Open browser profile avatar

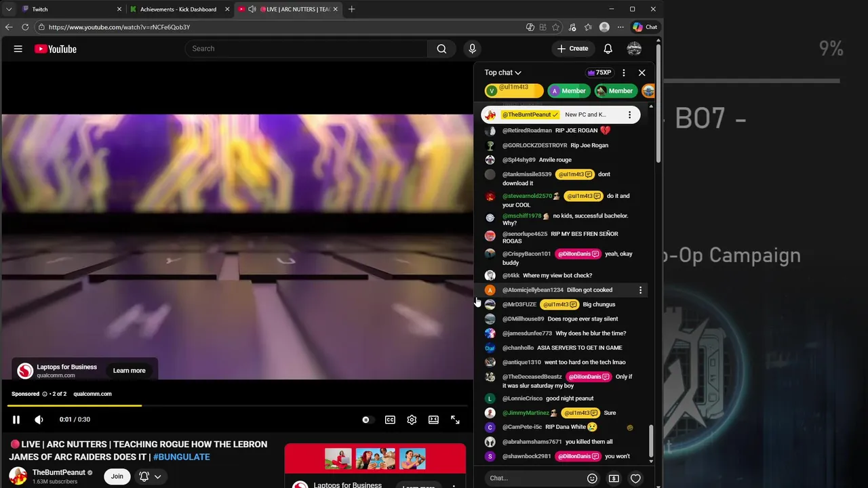point(604,27)
